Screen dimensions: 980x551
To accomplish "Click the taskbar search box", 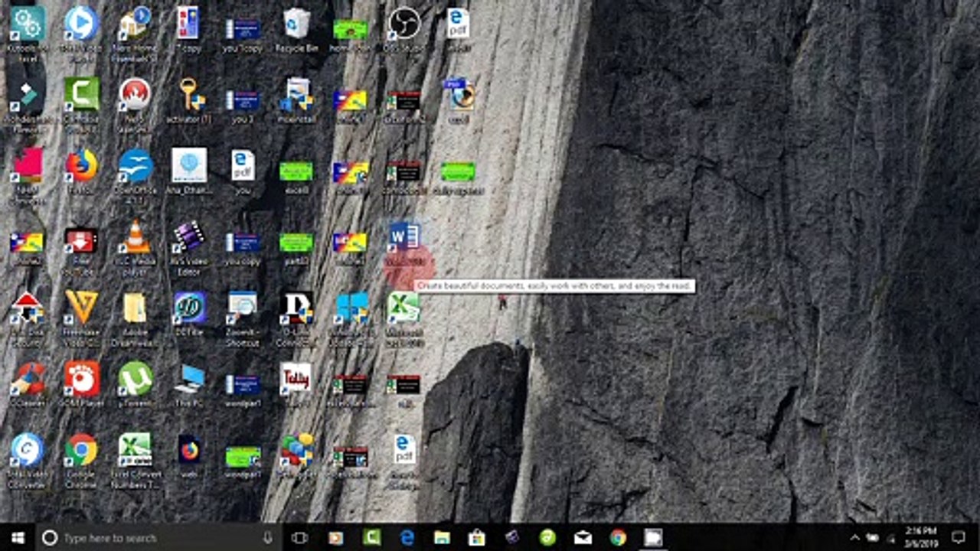I will [x=158, y=537].
